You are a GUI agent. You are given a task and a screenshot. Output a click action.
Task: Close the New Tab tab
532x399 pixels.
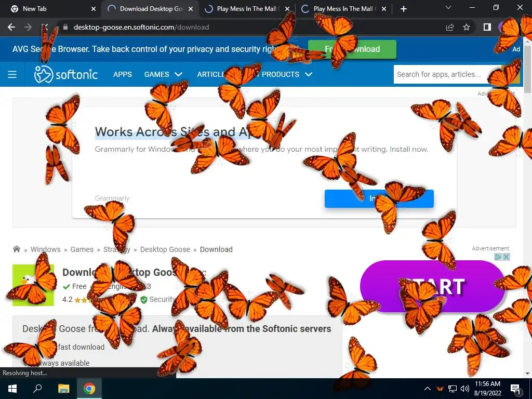coord(94,9)
